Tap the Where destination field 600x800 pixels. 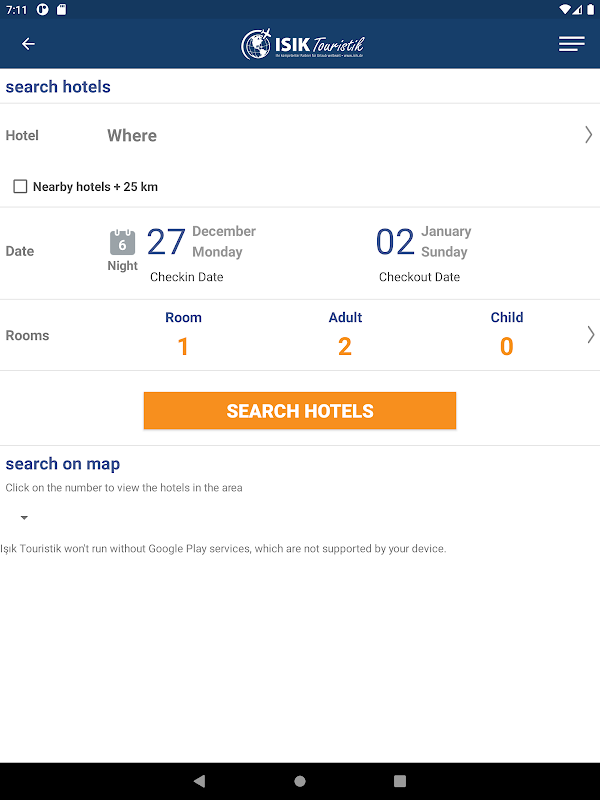coord(132,135)
